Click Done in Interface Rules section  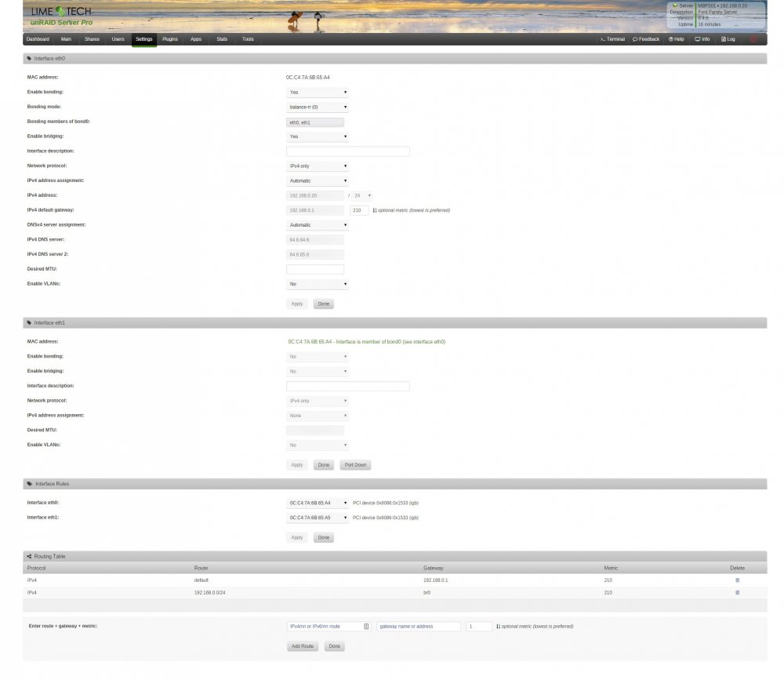click(x=324, y=538)
